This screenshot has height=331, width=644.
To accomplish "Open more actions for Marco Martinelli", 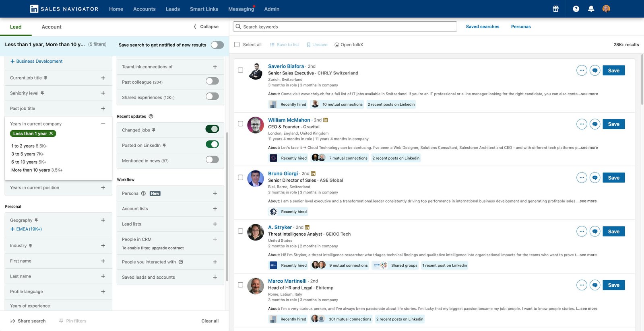I will pyautogui.click(x=582, y=285).
